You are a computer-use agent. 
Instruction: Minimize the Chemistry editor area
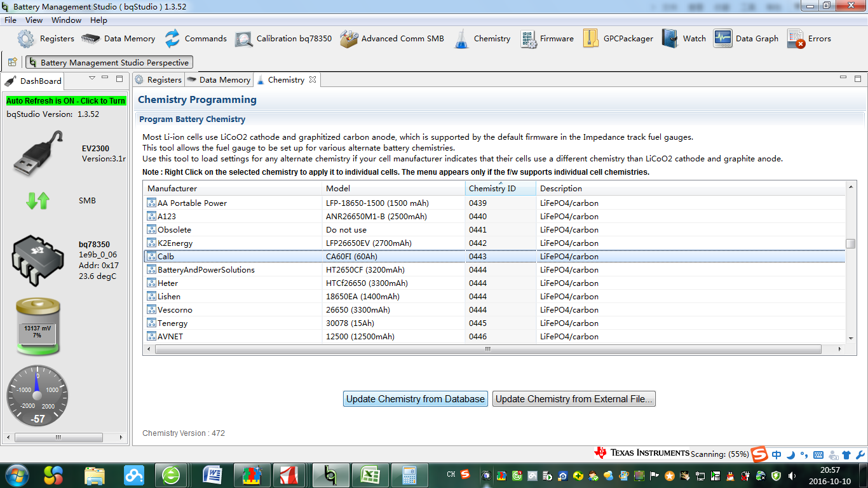pos(843,78)
